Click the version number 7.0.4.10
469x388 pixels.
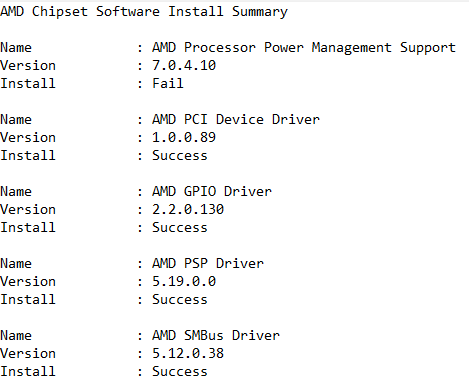184,65
